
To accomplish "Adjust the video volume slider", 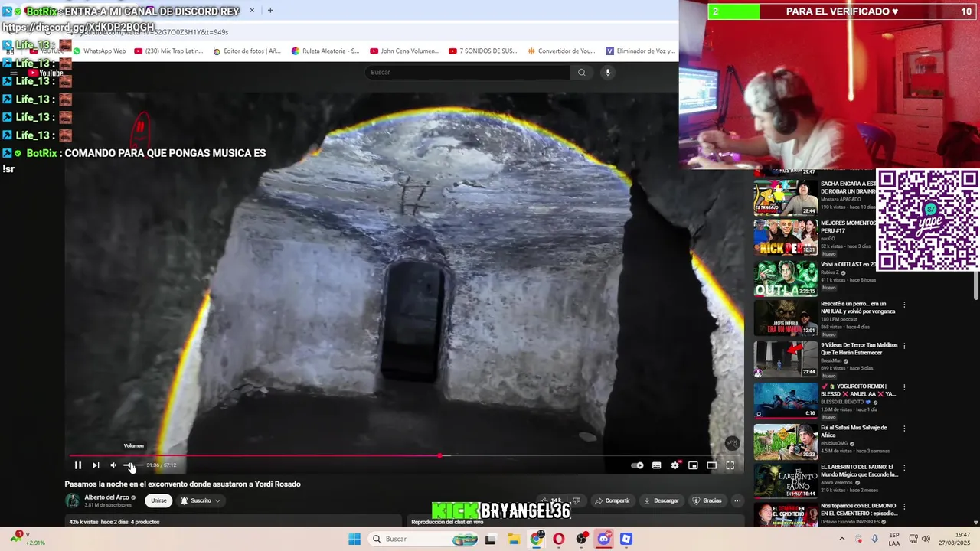I will click(132, 465).
